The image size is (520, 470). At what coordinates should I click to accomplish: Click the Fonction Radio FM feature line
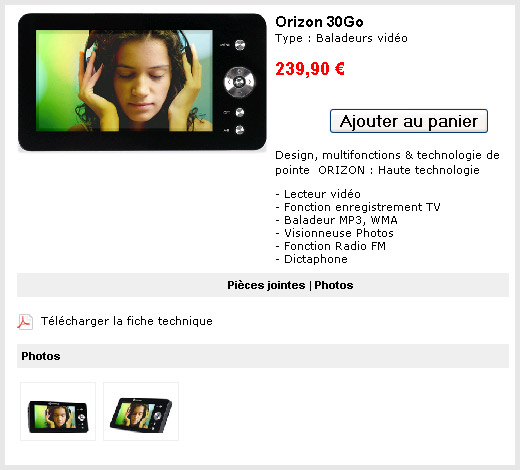pyautogui.click(x=331, y=246)
